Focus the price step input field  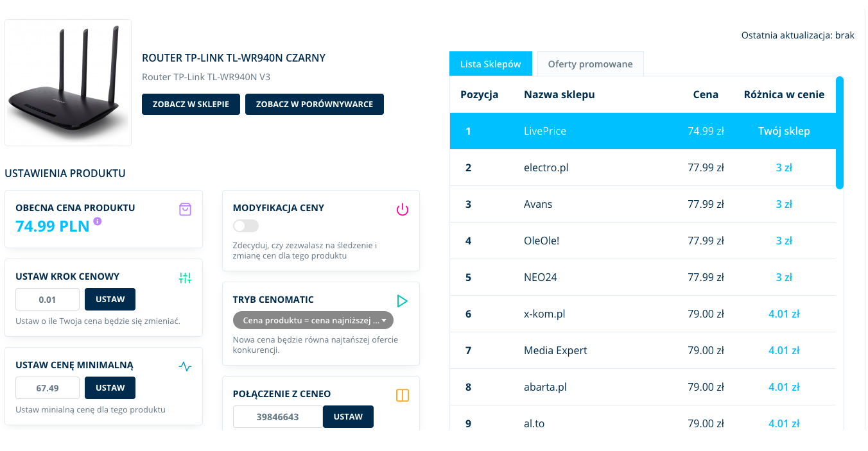pyautogui.click(x=48, y=300)
